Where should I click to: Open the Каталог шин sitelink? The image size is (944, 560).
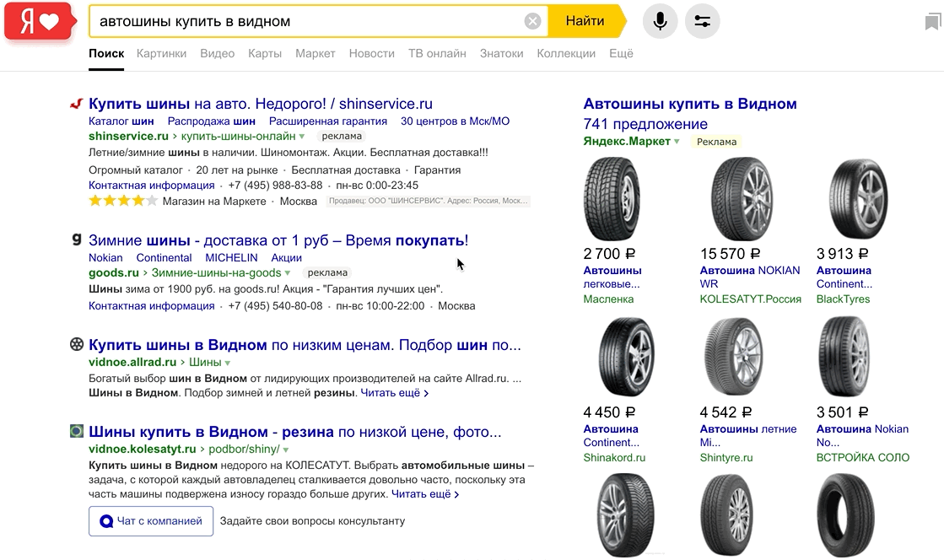tap(121, 121)
